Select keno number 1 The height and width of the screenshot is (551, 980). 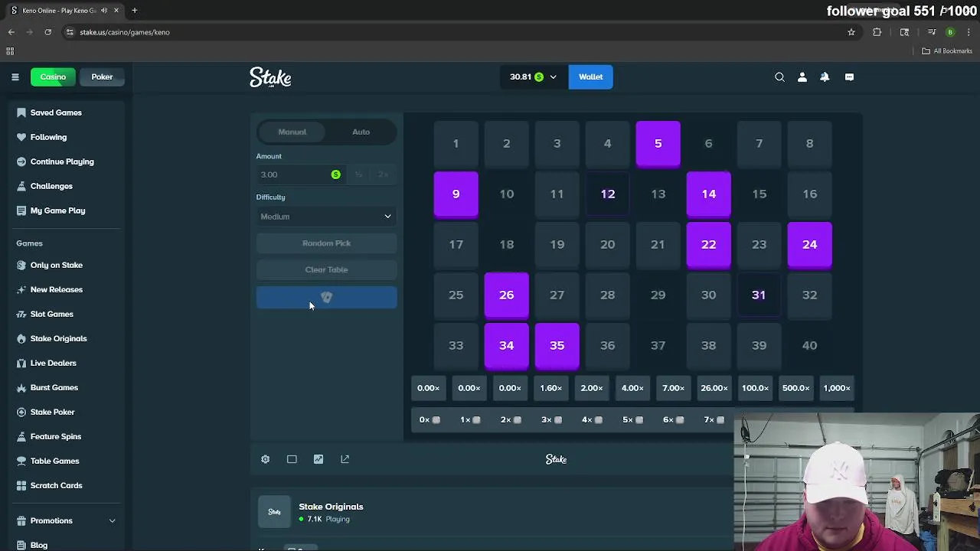[x=456, y=143]
